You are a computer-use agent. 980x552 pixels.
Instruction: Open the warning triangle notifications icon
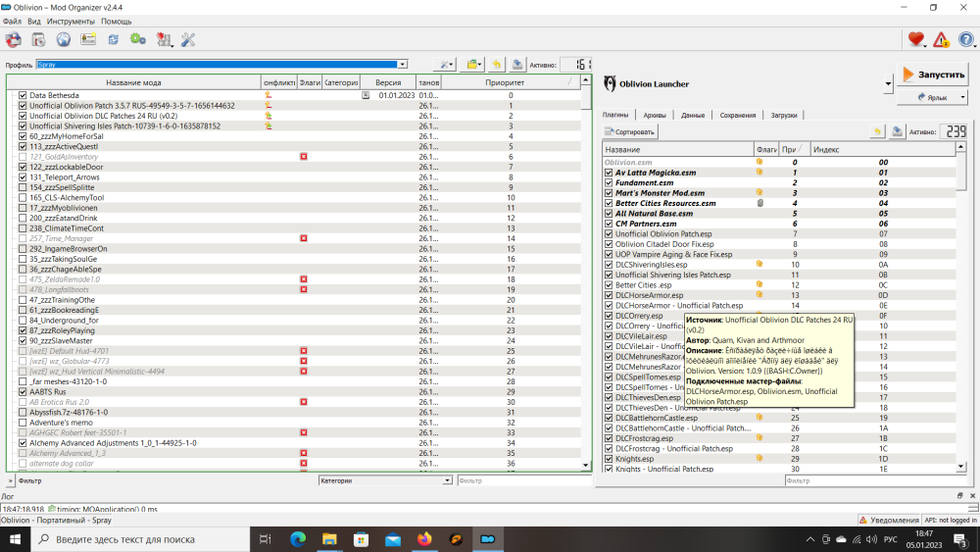[941, 40]
